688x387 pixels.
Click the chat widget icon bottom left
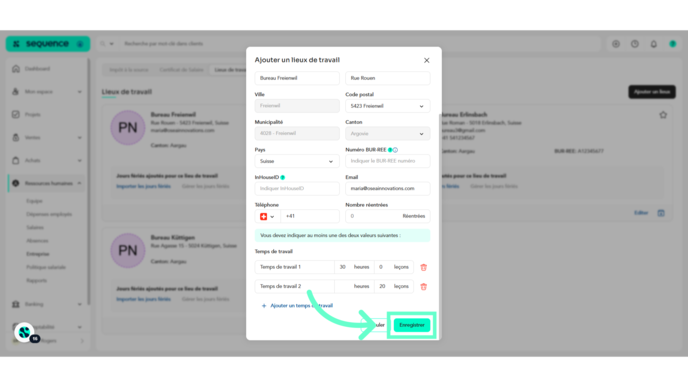(25, 333)
